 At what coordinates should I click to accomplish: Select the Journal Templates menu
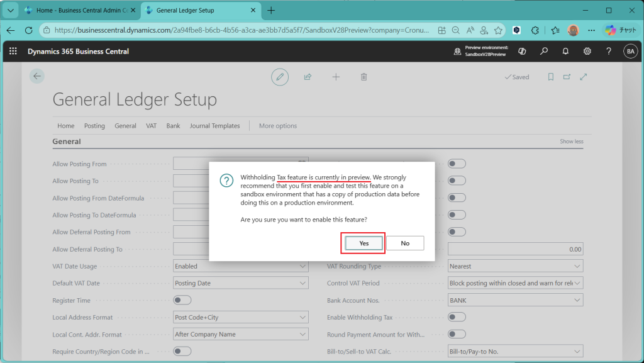[x=214, y=126]
